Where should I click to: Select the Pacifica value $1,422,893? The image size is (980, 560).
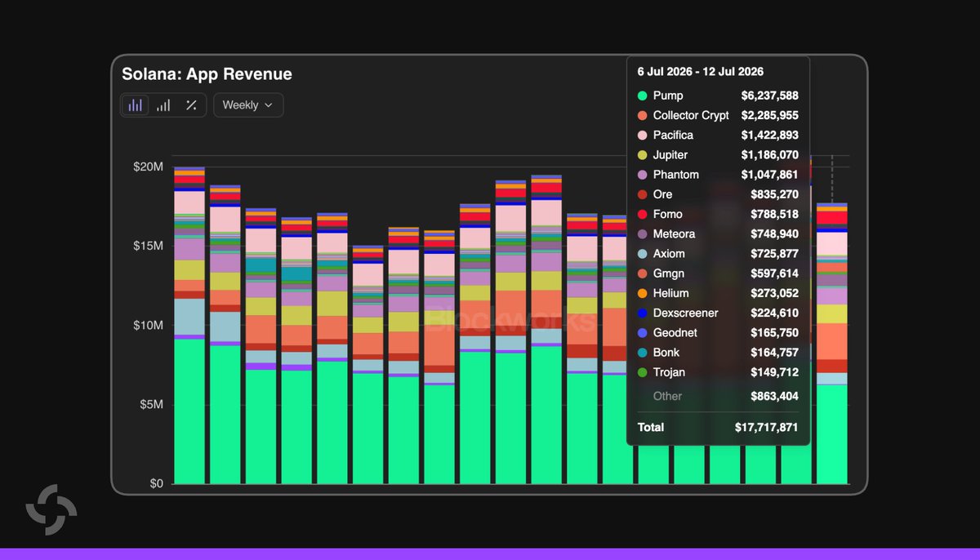point(770,135)
